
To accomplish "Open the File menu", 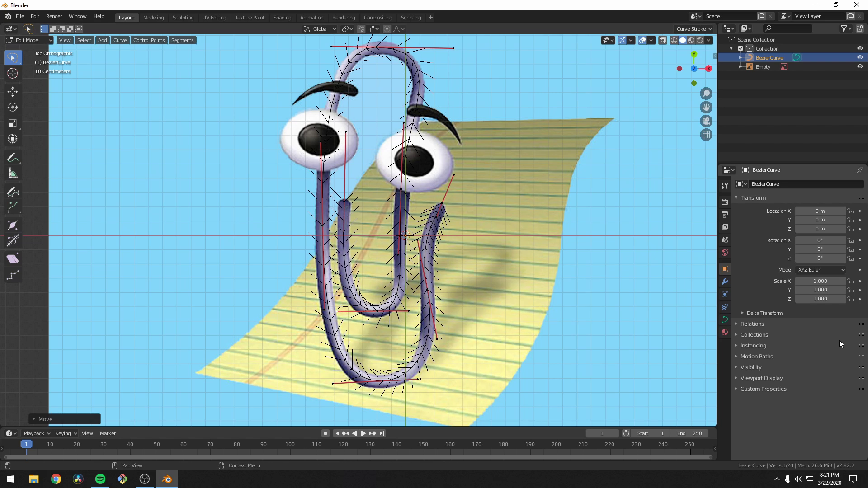I will click(x=20, y=16).
